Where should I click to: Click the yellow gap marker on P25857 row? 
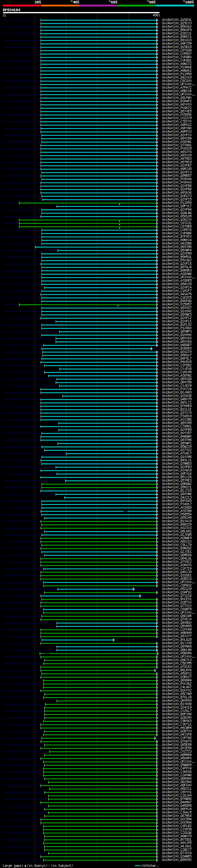[118, 306]
